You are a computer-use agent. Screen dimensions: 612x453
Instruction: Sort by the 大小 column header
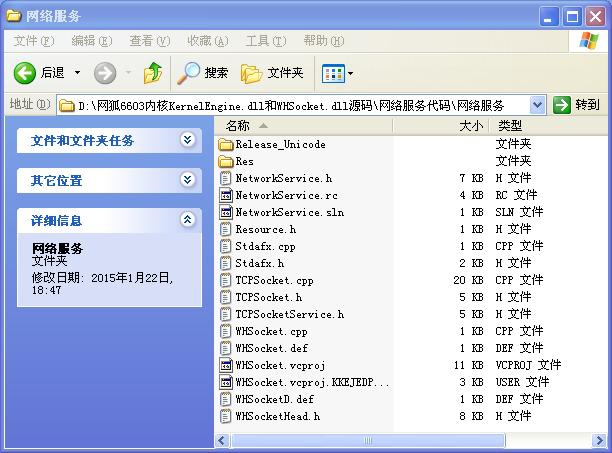441,126
